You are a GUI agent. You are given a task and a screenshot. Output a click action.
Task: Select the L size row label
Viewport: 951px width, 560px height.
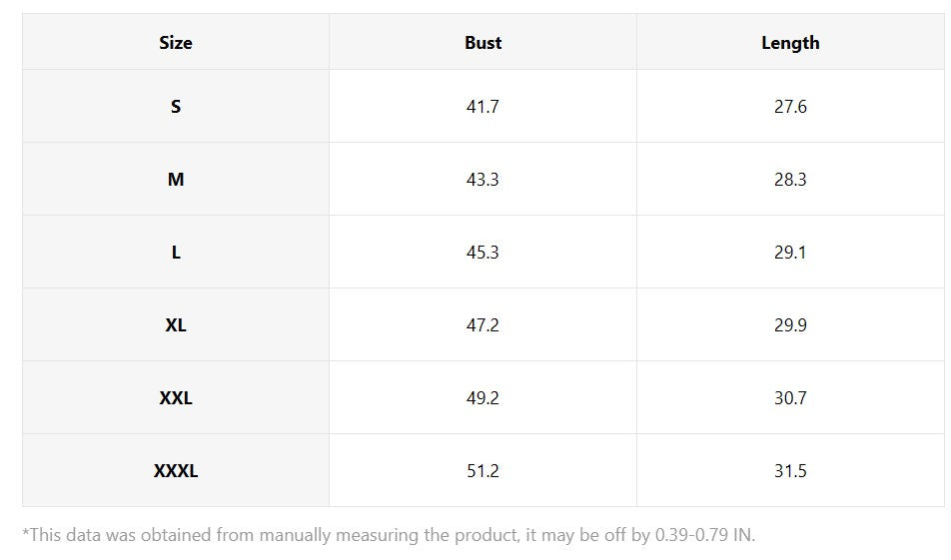tap(176, 253)
